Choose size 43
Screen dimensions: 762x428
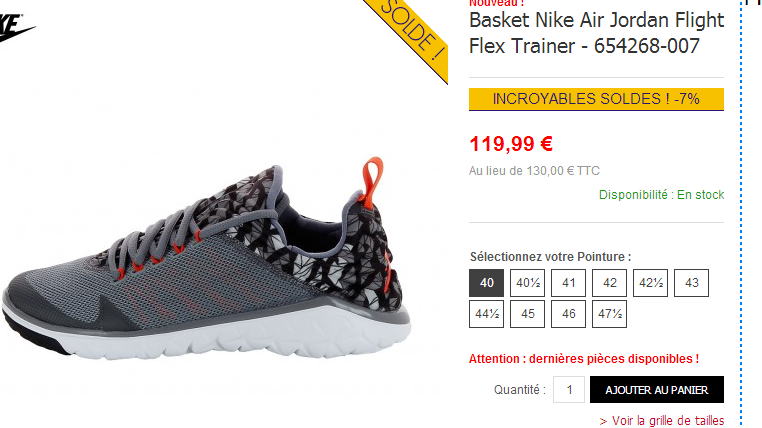(692, 283)
